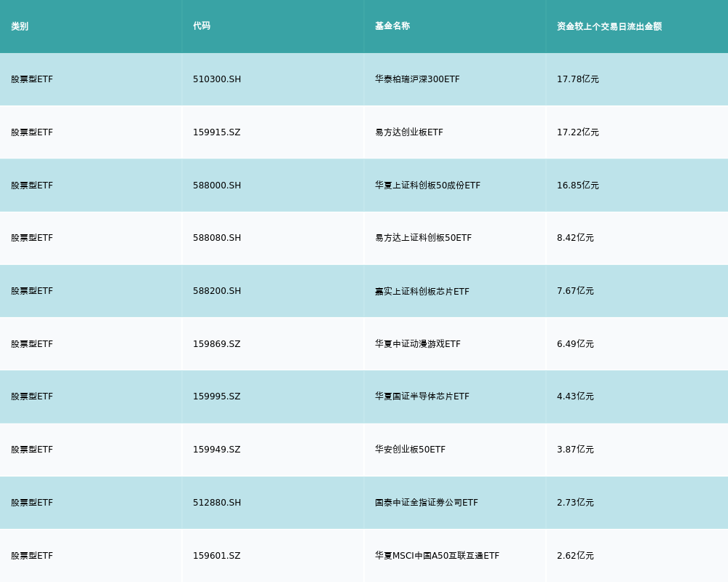
Task: Select fund name 华夏中证动漫游戏ETF
Action: coord(418,344)
